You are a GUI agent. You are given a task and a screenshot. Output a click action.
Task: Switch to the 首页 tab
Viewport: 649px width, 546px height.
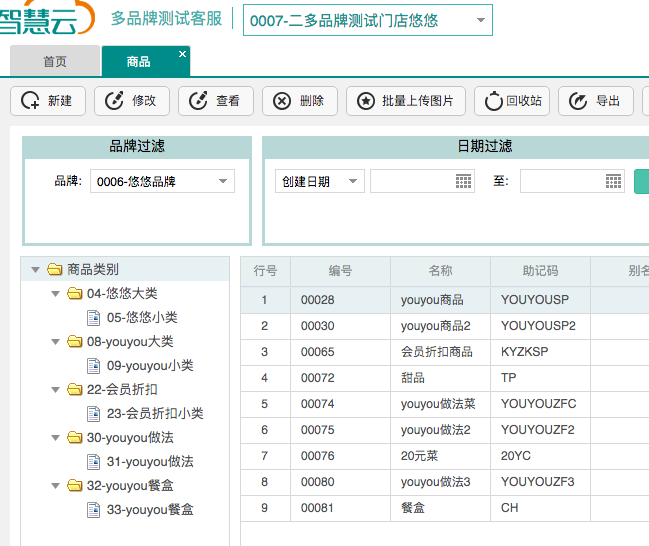pos(55,62)
